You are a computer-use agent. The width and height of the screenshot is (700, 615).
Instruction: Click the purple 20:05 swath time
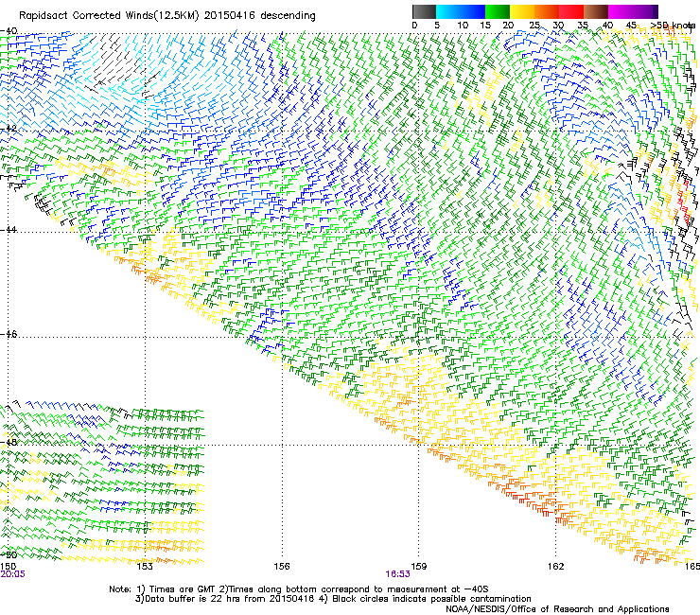pos(13,574)
